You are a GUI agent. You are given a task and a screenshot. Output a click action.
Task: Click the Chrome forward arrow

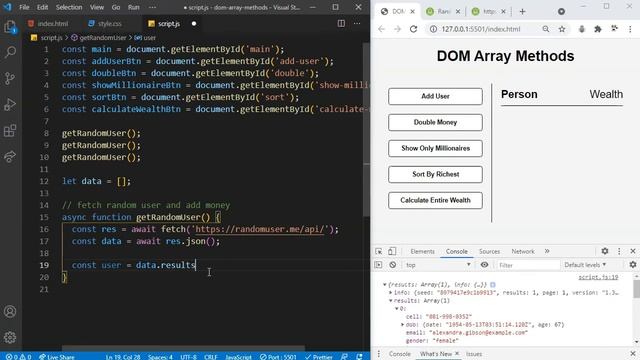(398, 29)
